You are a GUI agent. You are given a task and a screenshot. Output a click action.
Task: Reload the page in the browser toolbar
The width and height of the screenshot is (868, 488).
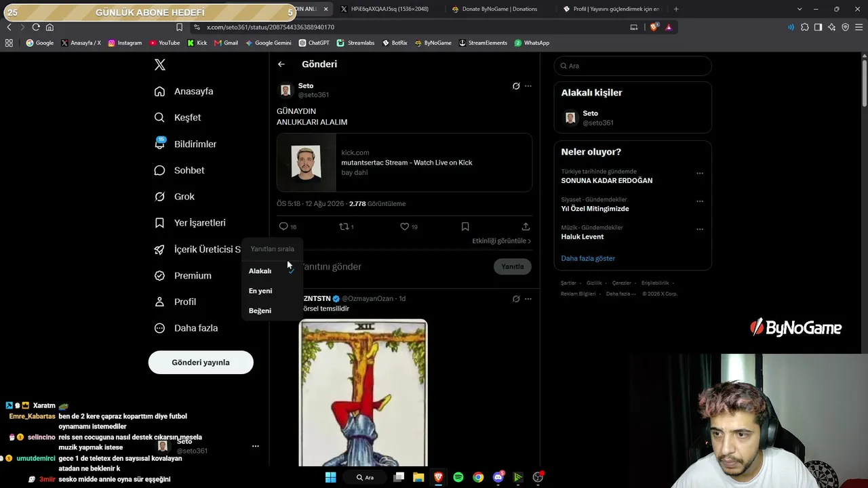pos(36,27)
